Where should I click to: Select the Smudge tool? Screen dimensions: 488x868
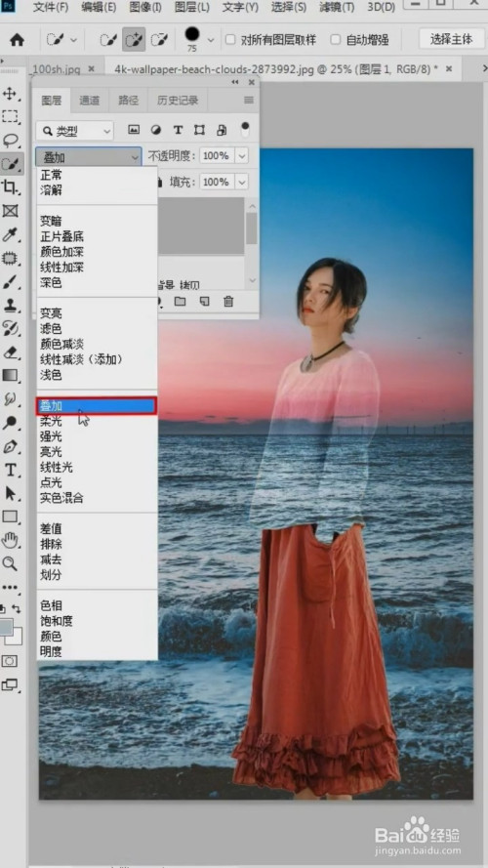[x=10, y=399]
